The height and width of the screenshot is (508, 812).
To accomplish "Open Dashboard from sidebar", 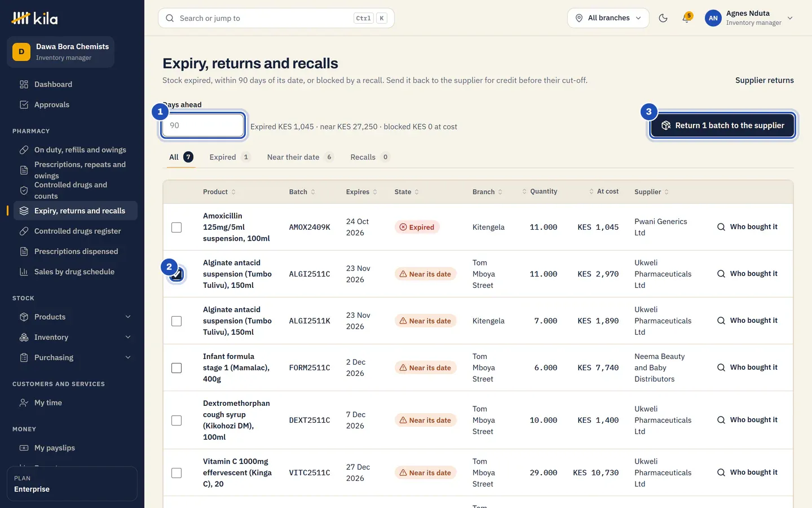I will 76,85.
